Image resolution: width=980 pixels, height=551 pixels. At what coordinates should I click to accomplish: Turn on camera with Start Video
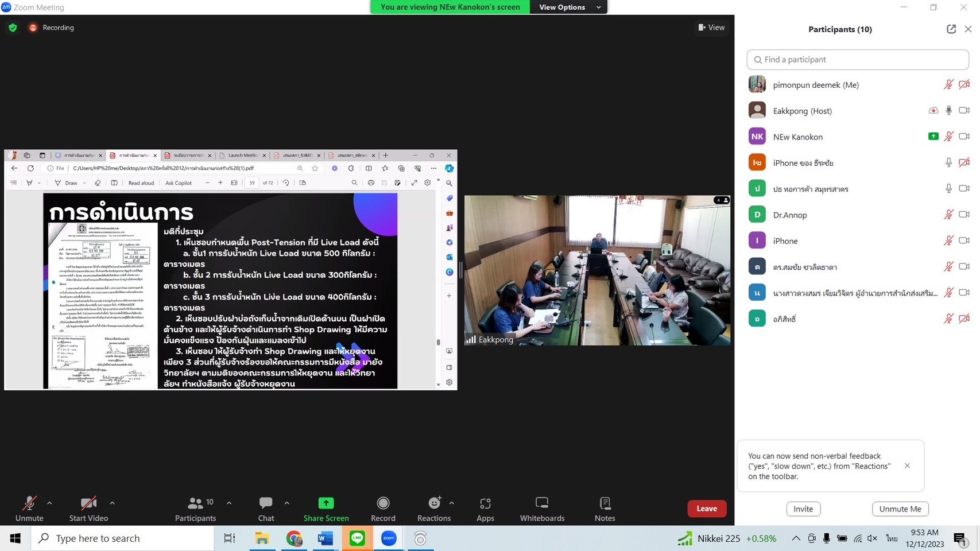point(88,509)
